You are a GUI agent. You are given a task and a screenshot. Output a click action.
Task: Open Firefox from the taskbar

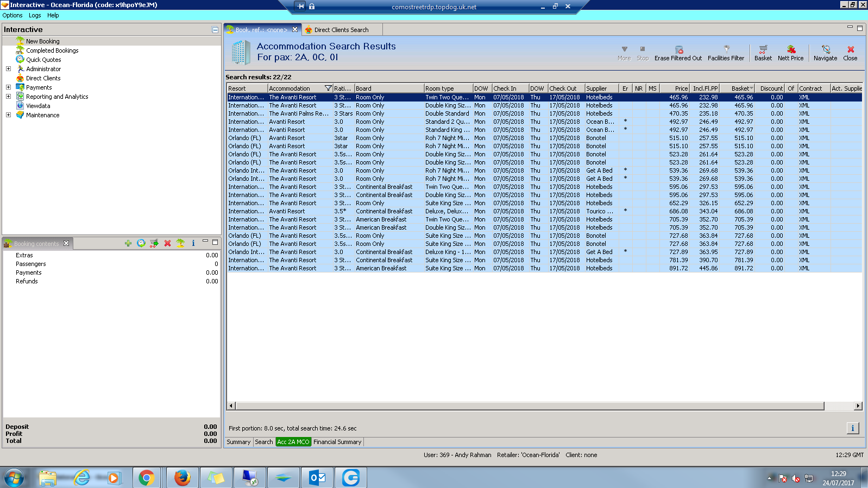(182, 478)
